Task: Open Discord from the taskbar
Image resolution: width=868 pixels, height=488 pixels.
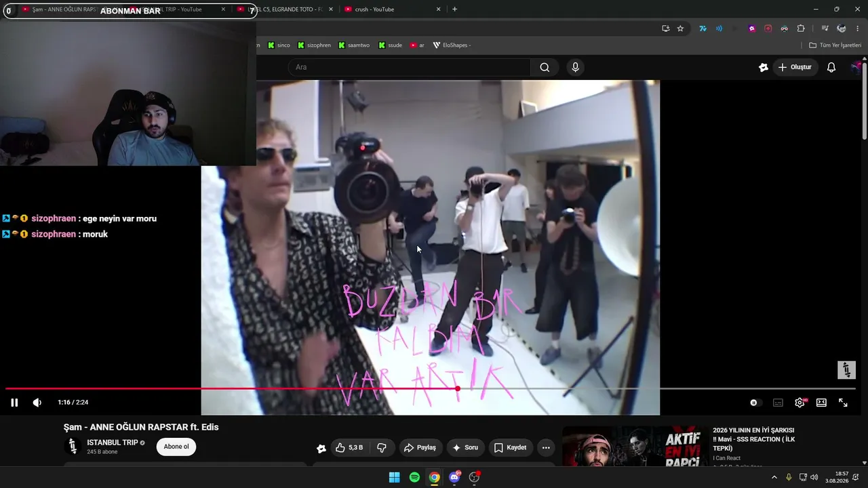Action: 454,477
